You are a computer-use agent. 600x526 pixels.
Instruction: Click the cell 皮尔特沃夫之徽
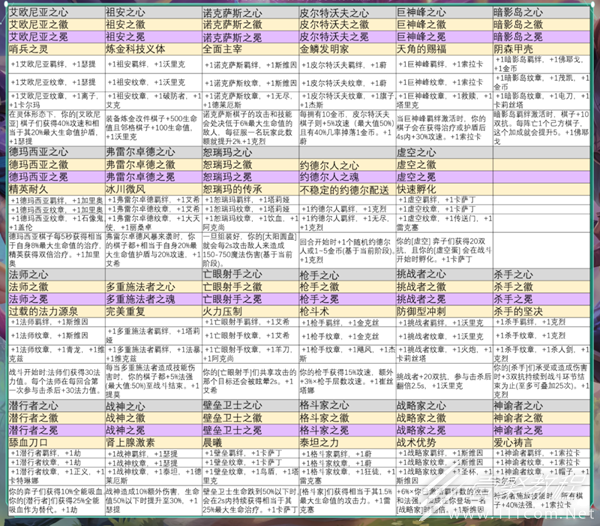[x=347, y=25]
